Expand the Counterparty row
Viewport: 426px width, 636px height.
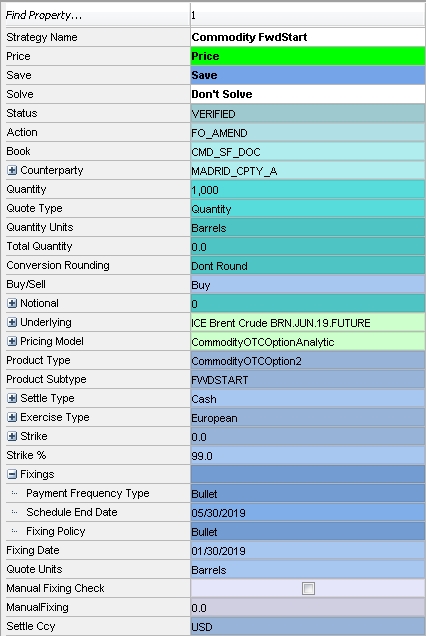[x=12, y=171]
